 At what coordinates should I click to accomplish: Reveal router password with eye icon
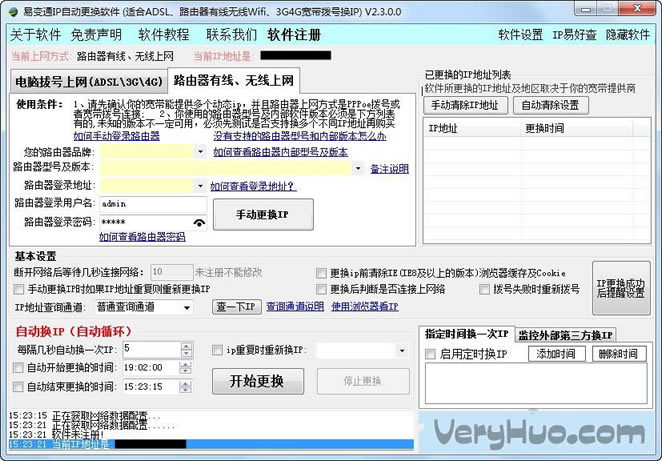[199, 222]
